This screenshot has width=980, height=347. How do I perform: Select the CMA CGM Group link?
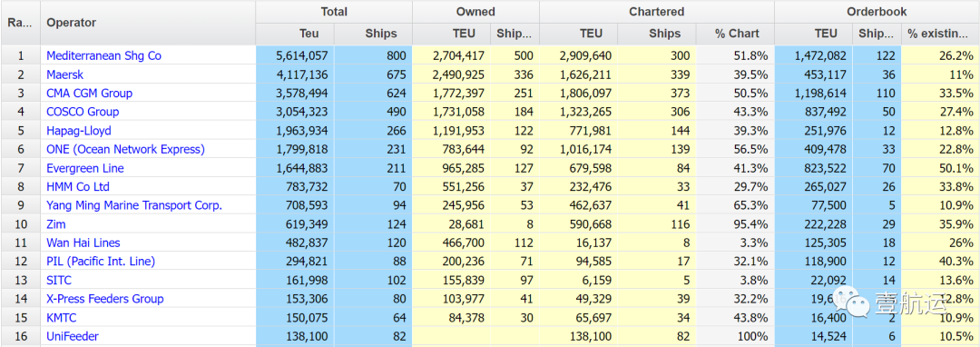pos(89,94)
